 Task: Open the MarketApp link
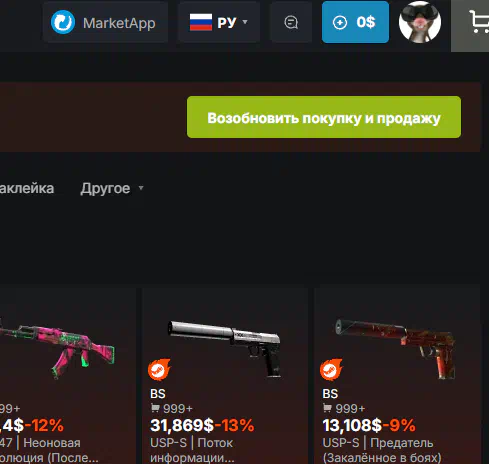point(105,22)
